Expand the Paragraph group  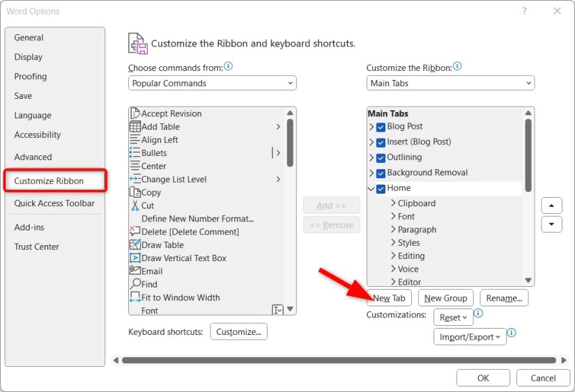[393, 229]
